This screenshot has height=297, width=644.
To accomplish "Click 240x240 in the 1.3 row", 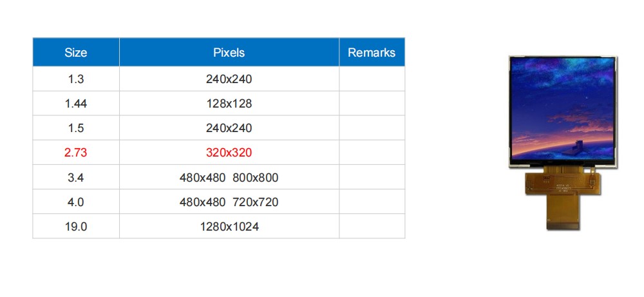I will click(x=229, y=79).
